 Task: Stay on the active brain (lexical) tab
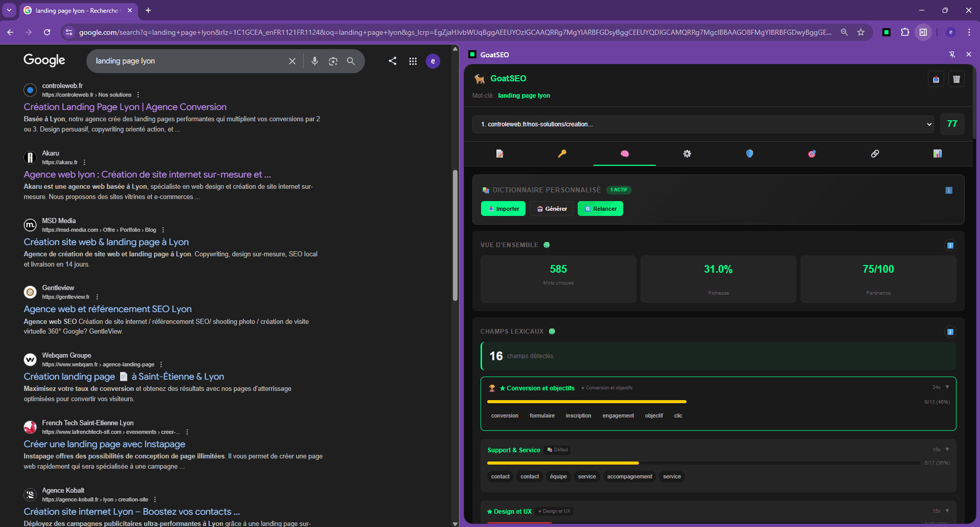pyautogui.click(x=625, y=153)
